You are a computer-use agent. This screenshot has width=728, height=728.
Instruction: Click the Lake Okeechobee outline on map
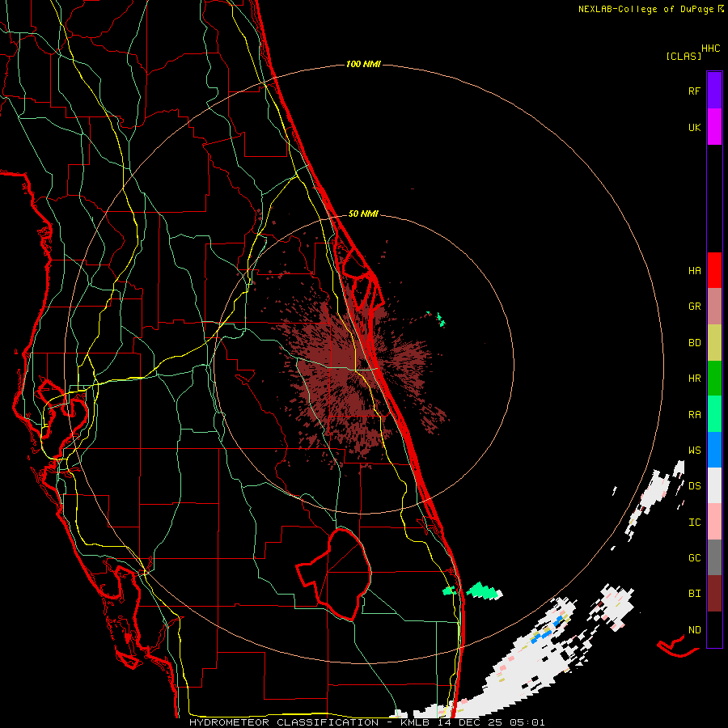pos(334,574)
